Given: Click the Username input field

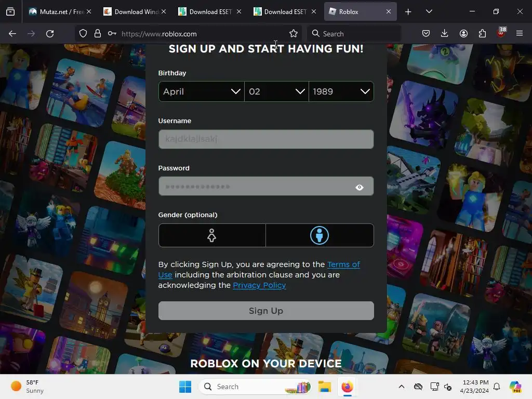Looking at the screenshot, I should tap(266, 139).
